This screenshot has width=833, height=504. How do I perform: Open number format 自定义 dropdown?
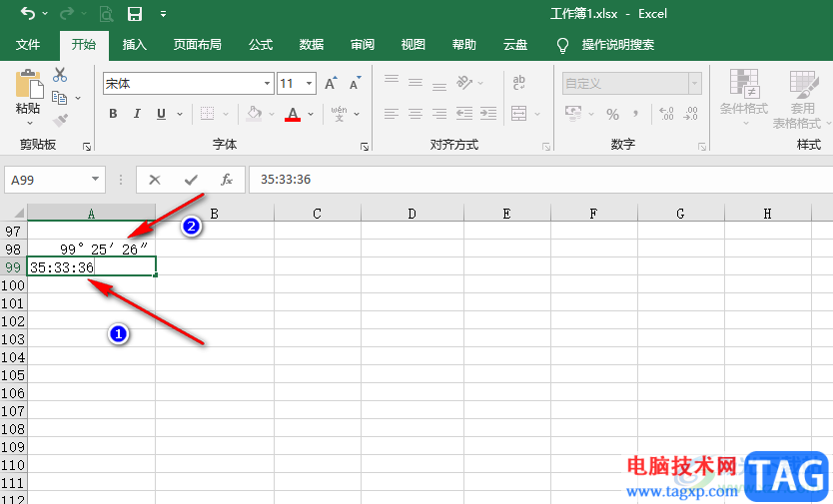point(694,84)
